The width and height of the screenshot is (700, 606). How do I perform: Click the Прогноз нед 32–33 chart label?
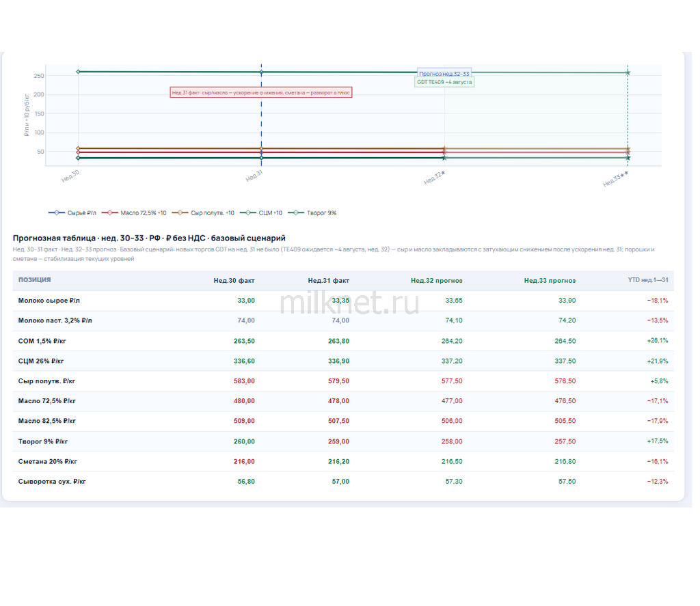coord(444,74)
